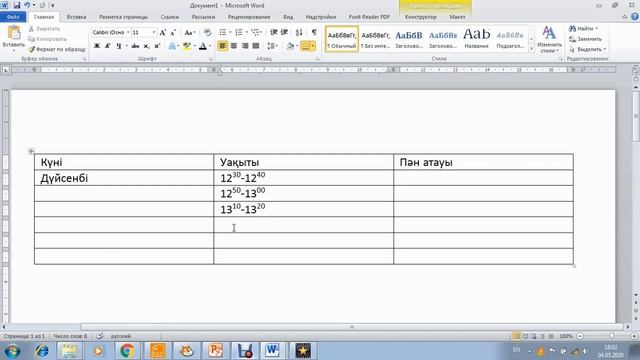
Task: Click the Save icon in Quick Access
Action: 17,5
